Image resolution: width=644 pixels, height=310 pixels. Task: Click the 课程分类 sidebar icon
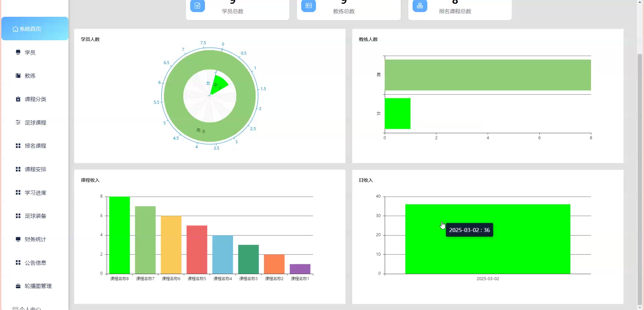click(x=18, y=99)
